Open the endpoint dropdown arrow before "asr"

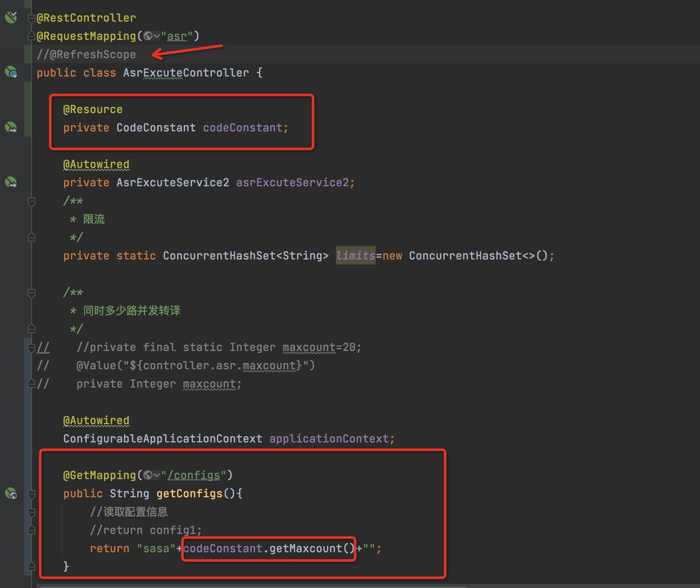coord(157,36)
